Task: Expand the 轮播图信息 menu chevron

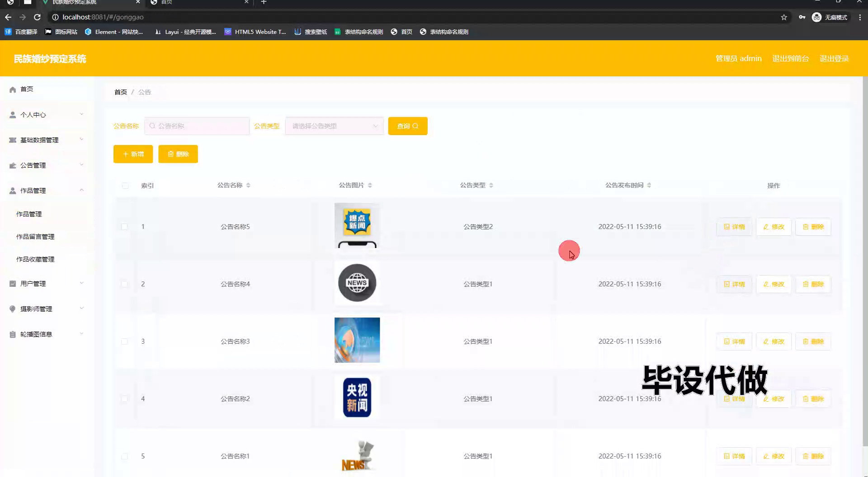Action: pos(82,334)
